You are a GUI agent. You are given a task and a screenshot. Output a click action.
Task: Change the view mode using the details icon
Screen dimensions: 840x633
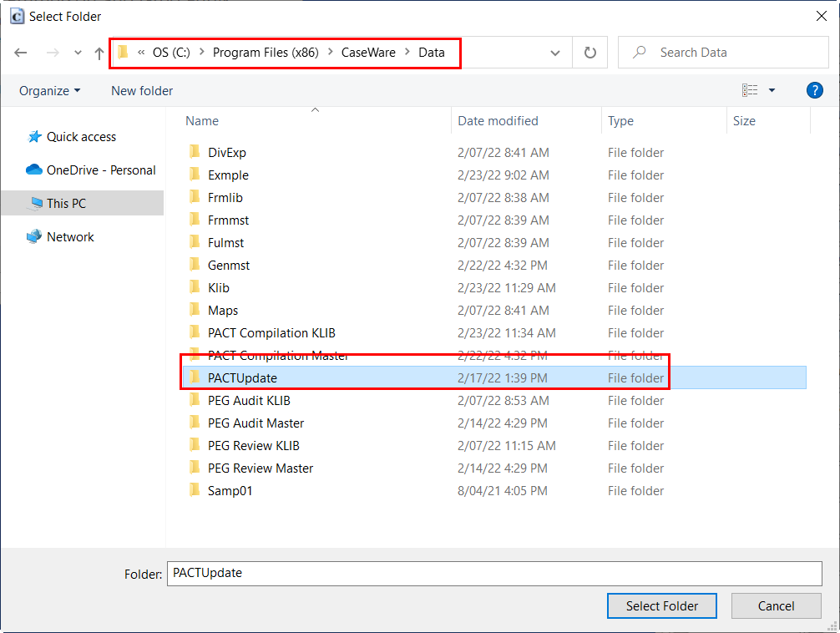point(749,89)
